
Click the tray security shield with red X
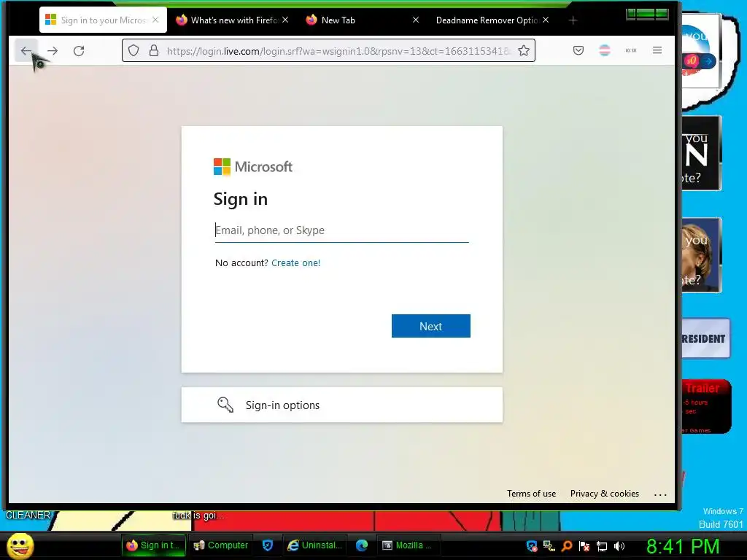(532, 545)
